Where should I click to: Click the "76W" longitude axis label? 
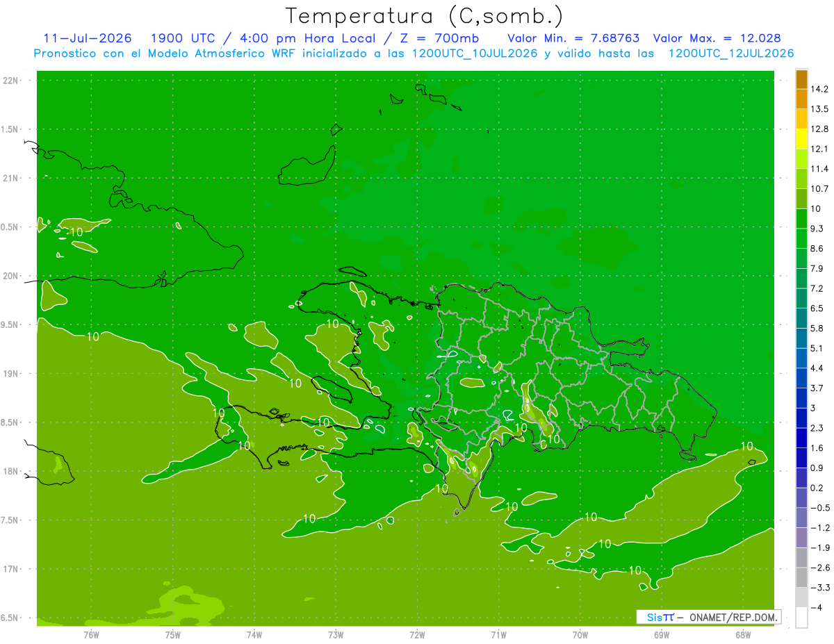point(91,634)
